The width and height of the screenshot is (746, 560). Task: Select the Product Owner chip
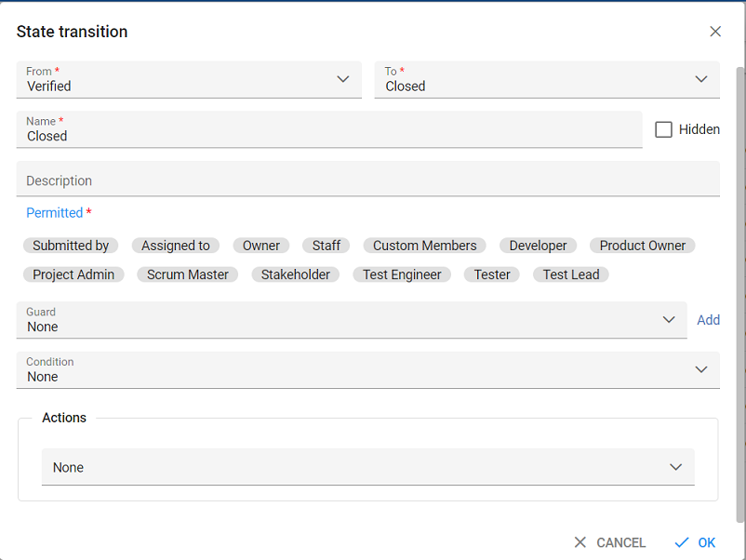pyautogui.click(x=642, y=246)
